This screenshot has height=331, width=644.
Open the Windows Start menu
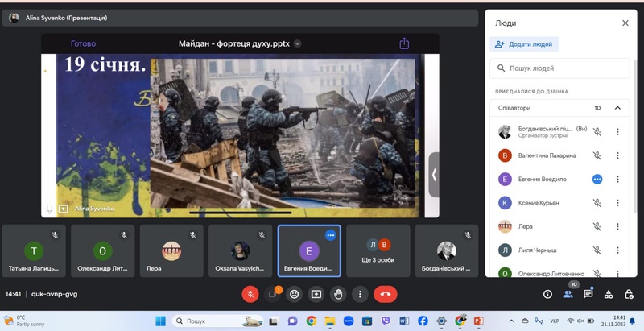[160, 321]
